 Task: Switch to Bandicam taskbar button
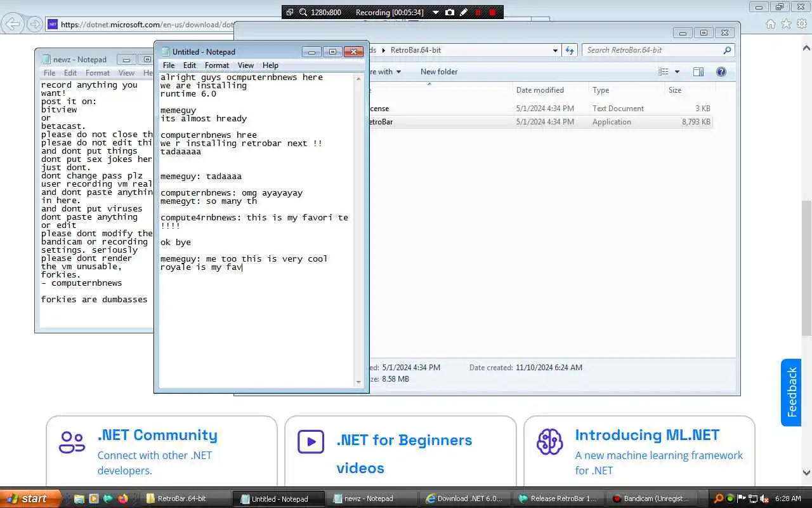tap(652, 498)
